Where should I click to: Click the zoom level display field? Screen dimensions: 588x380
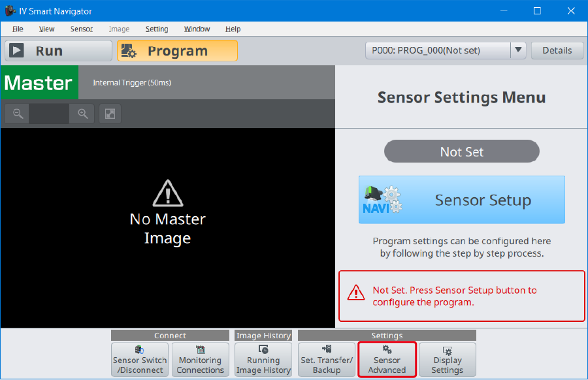[x=50, y=114]
